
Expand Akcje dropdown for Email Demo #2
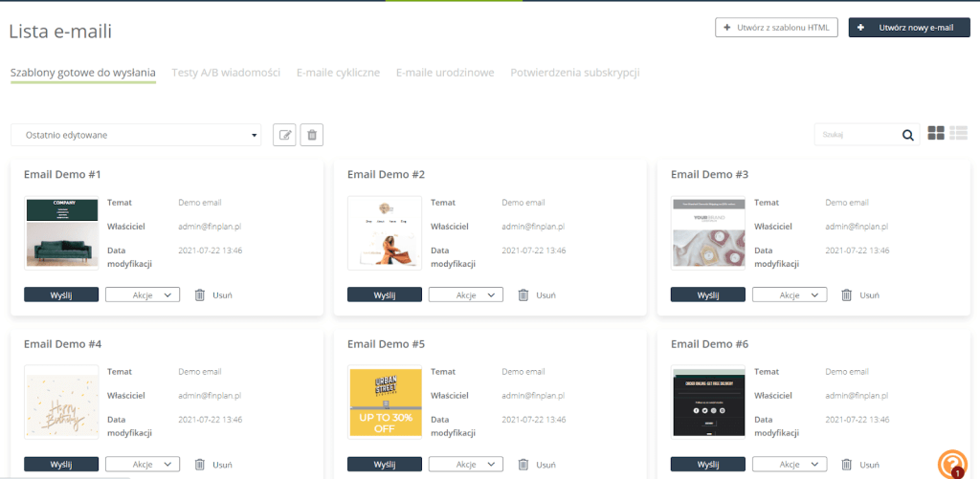(465, 294)
